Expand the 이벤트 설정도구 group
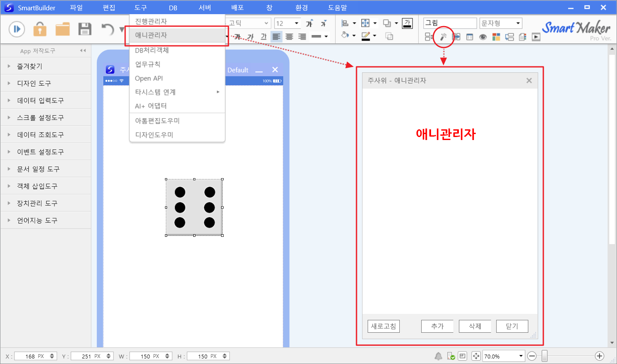Image resolution: width=617 pixels, height=364 pixels. tap(45, 152)
